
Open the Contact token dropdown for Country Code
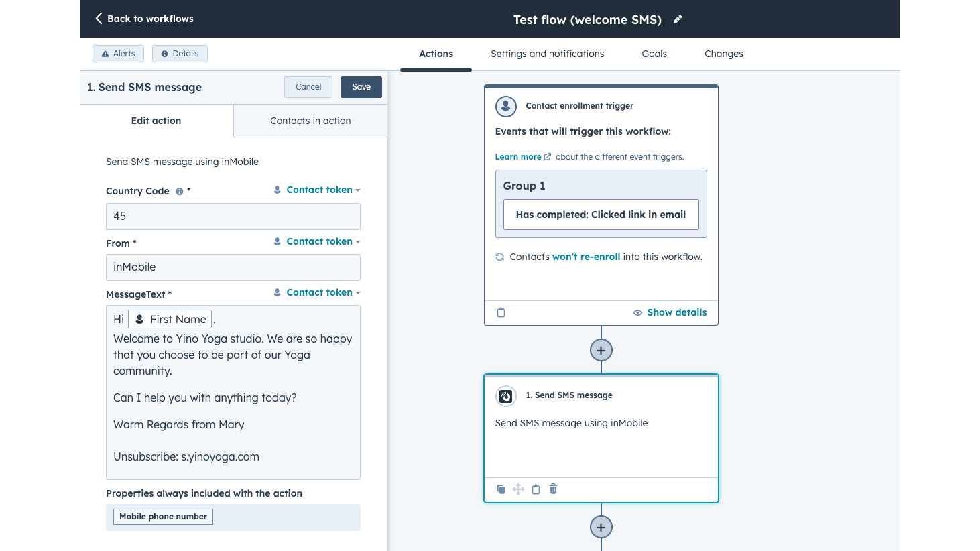(x=317, y=190)
